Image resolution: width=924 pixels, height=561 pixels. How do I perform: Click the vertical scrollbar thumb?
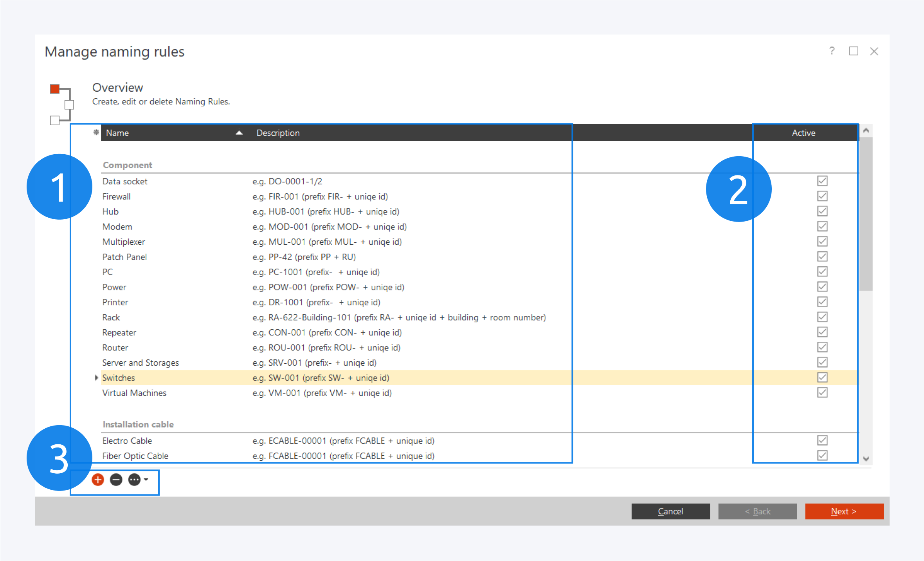pyautogui.click(x=866, y=213)
